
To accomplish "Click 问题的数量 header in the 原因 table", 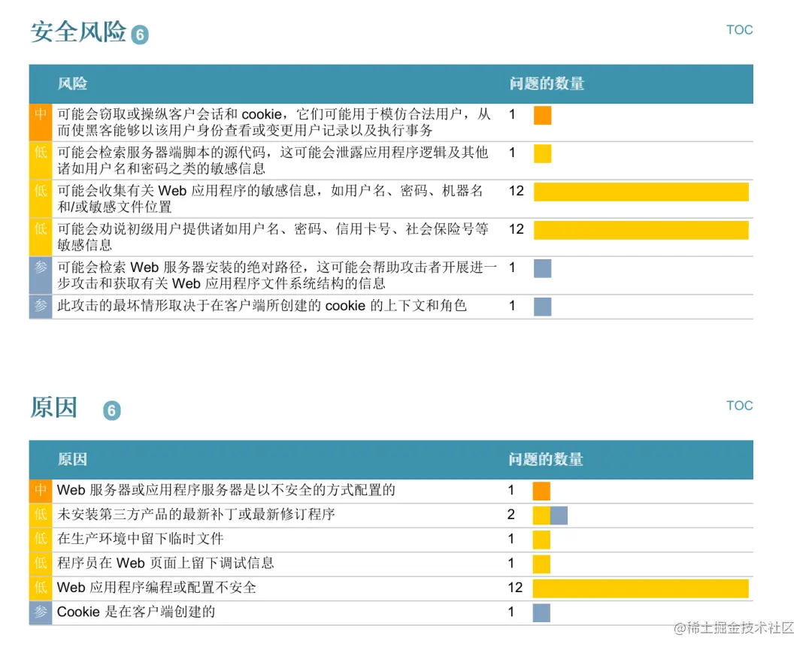I will point(546,459).
